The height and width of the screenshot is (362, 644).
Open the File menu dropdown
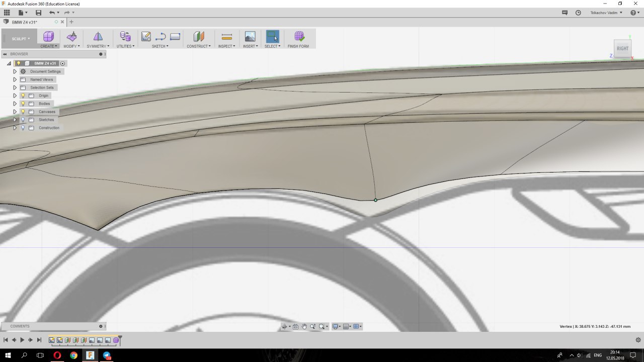tap(23, 12)
